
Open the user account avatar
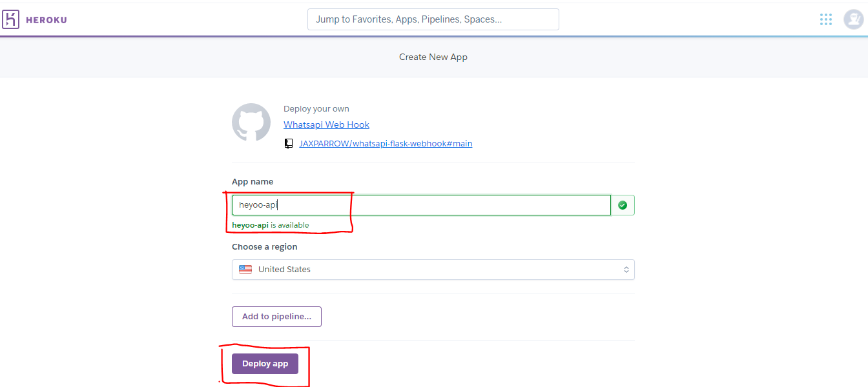[853, 19]
